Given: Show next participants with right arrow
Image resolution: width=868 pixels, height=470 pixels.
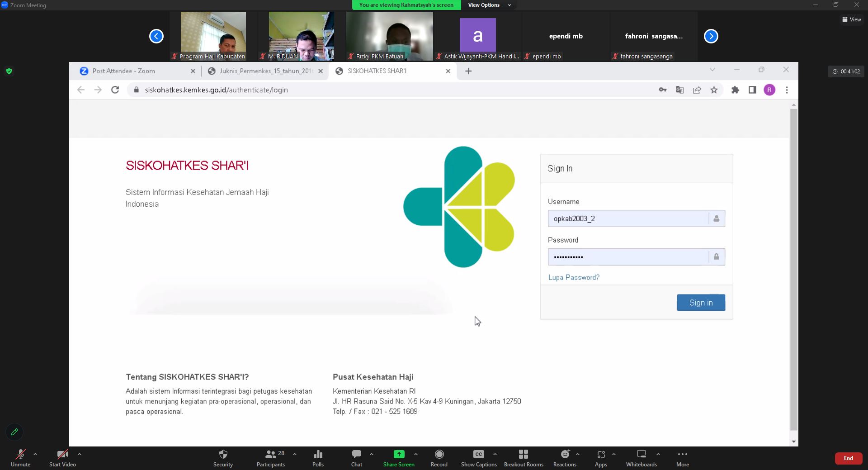Looking at the screenshot, I should coord(711,36).
